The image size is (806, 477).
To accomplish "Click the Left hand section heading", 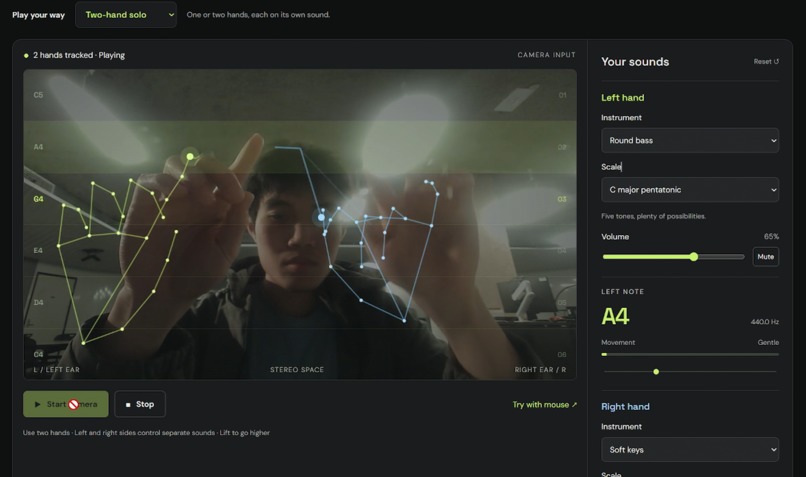I will [622, 98].
